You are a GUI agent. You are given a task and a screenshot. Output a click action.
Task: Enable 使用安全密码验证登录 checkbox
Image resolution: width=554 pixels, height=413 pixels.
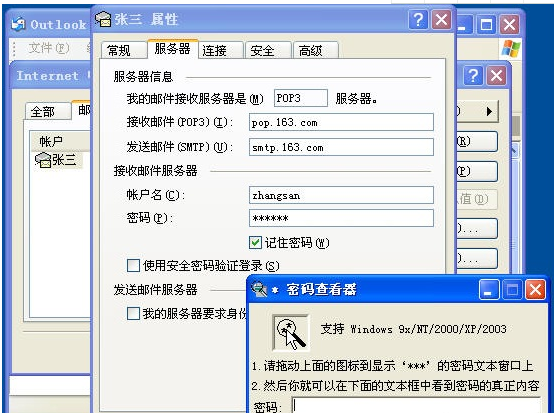[x=133, y=265]
